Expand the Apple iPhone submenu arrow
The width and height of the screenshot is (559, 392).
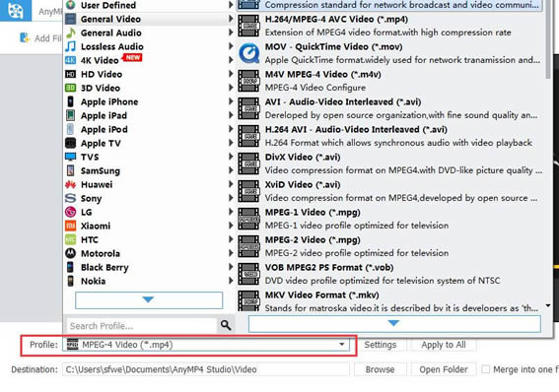click(231, 101)
